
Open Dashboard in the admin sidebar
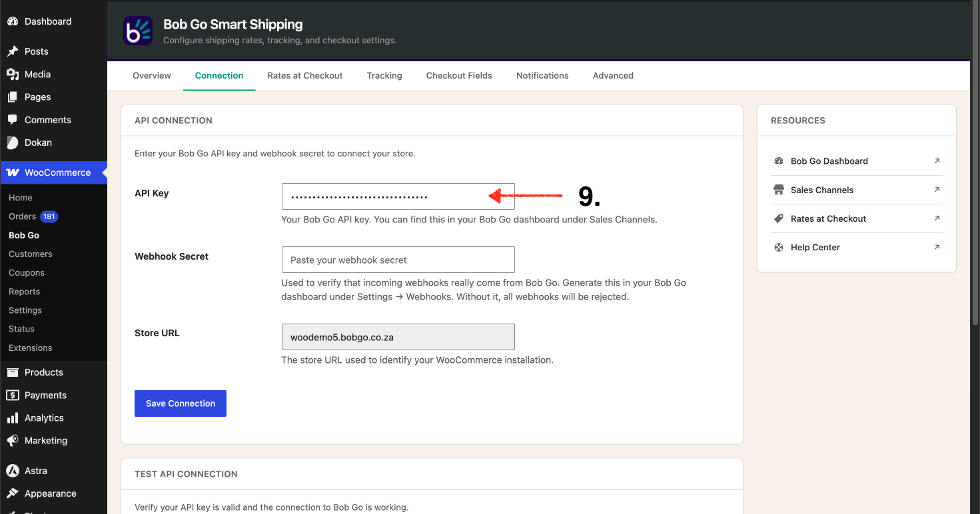tap(53, 21)
